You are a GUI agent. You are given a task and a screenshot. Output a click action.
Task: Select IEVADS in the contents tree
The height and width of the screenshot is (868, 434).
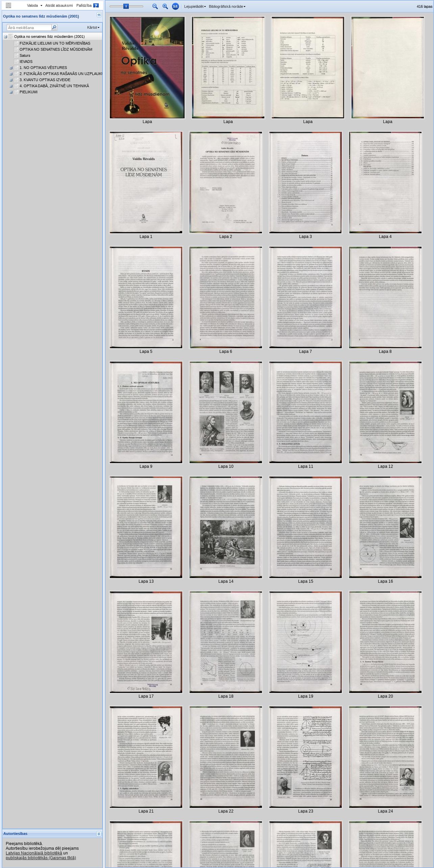(x=26, y=62)
